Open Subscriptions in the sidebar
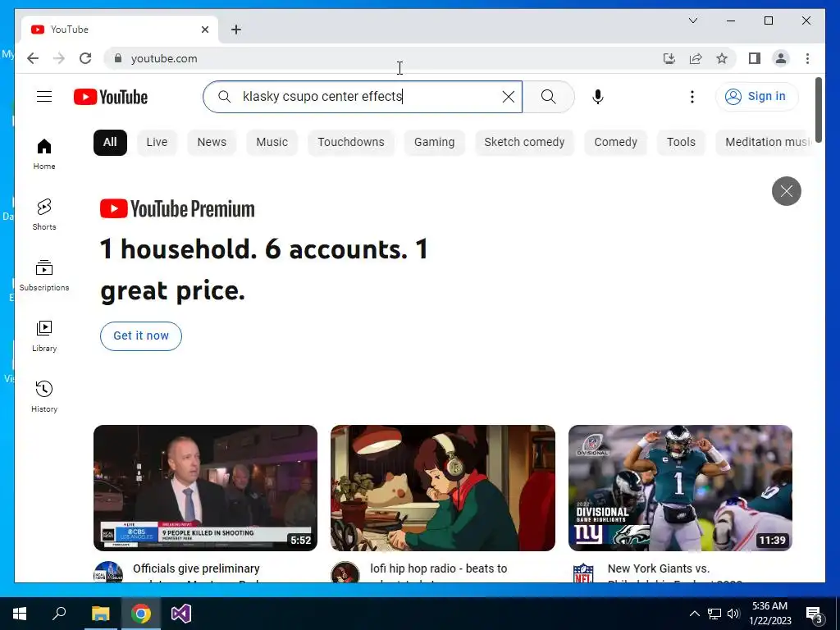840x630 pixels. 44,276
